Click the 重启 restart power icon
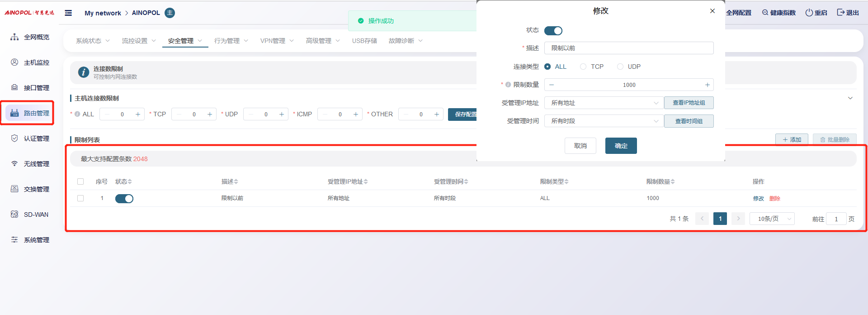Viewport: 868px width, 315px height. tap(809, 13)
